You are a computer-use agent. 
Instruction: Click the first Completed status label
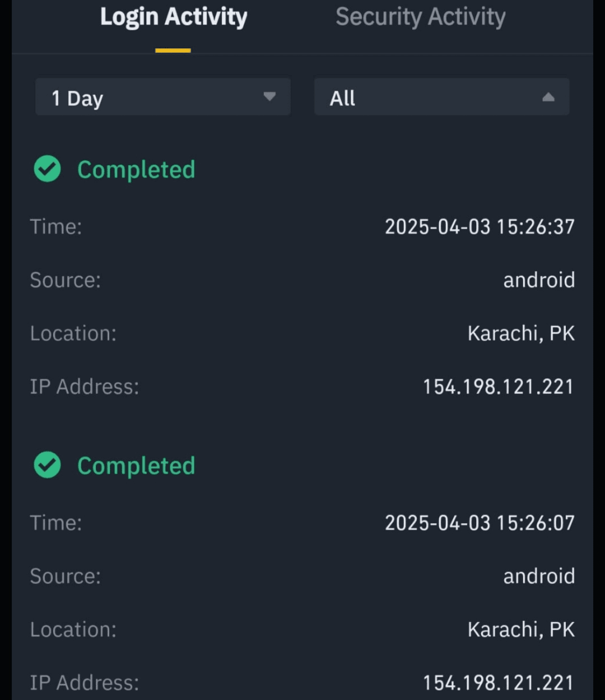point(136,169)
